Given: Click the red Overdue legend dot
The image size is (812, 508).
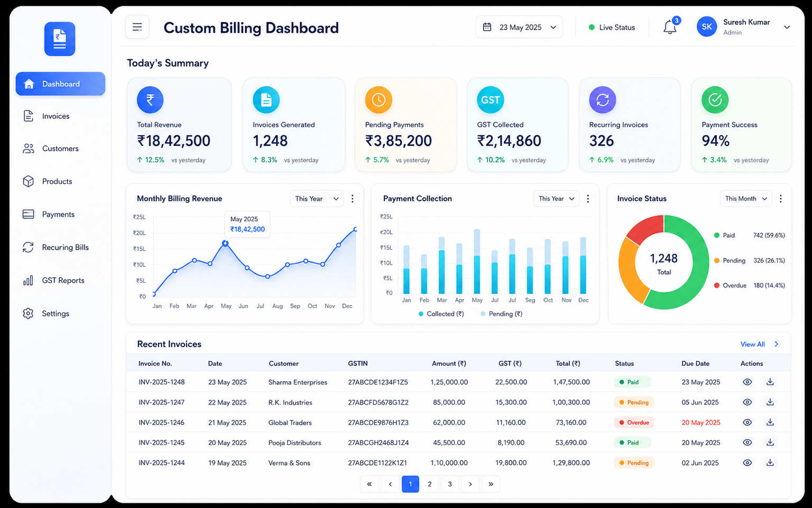Looking at the screenshot, I should pos(717,285).
